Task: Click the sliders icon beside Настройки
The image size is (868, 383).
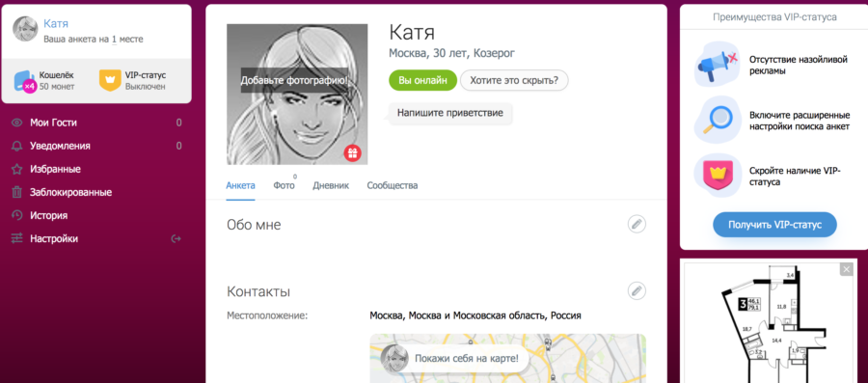Action: 17,239
